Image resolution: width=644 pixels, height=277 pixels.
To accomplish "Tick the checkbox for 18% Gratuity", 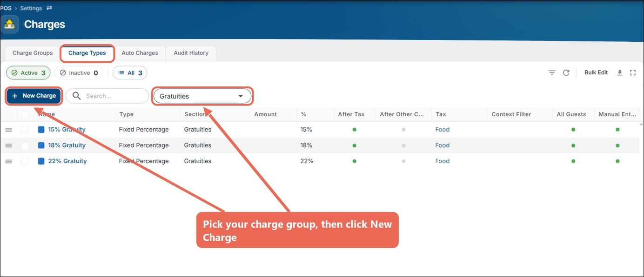I will [25, 145].
